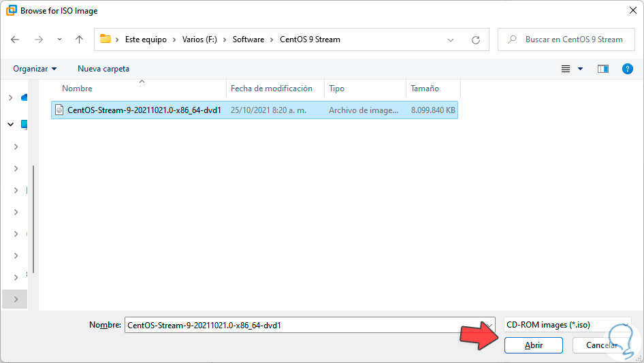Open the Organizar menu
The width and height of the screenshot is (644, 363).
[x=35, y=69]
